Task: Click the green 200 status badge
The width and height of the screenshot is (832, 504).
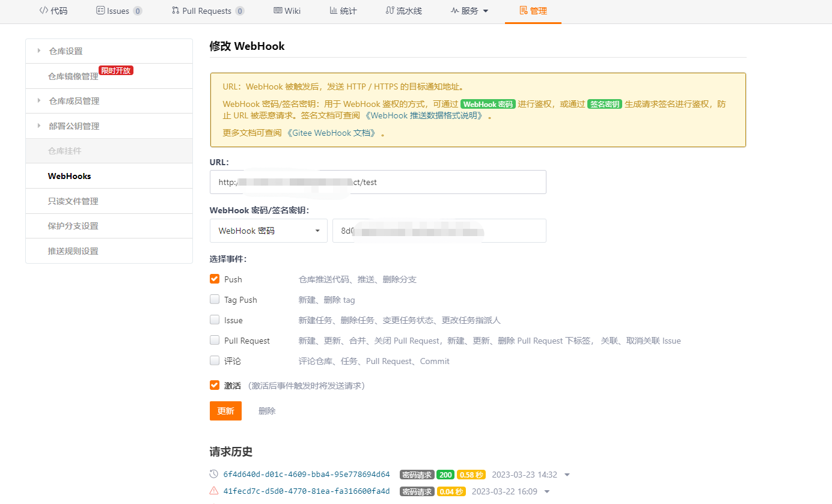Action: coord(445,475)
